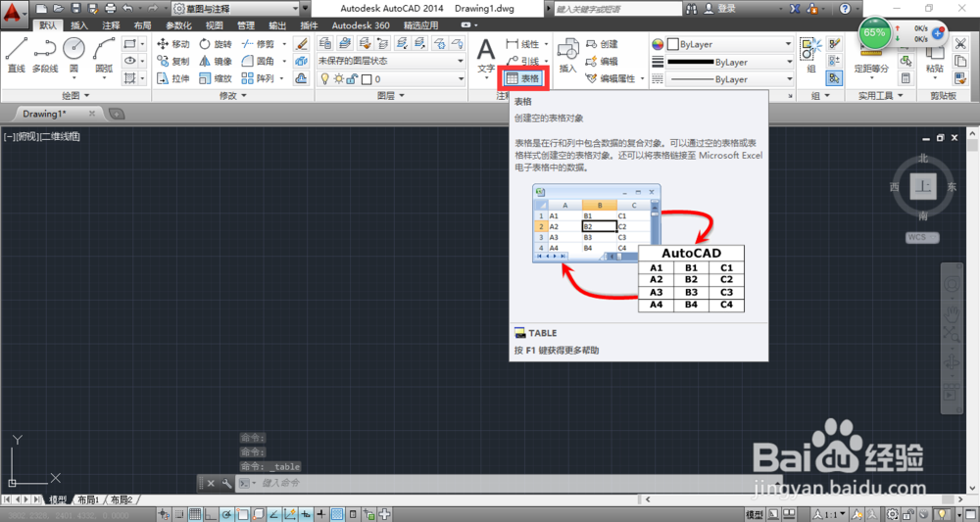The image size is (980, 522).
Task: Expand the Modify (修改) panel
Action: click(x=233, y=96)
